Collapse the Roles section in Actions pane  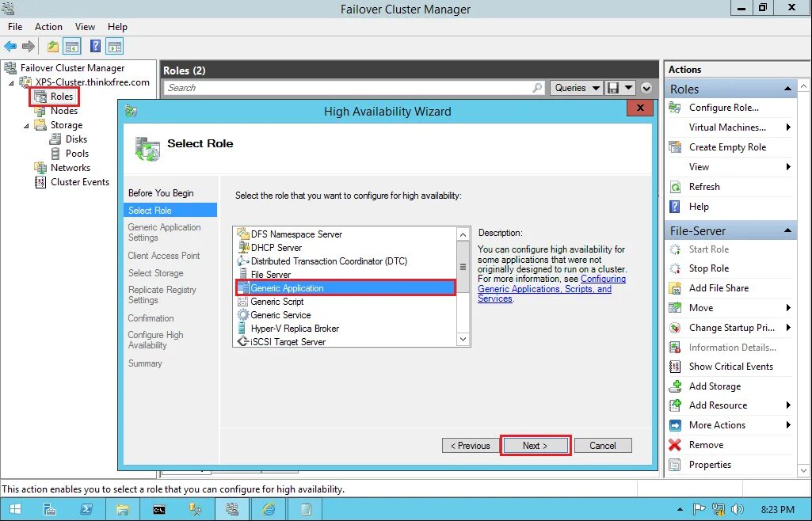pos(787,89)
